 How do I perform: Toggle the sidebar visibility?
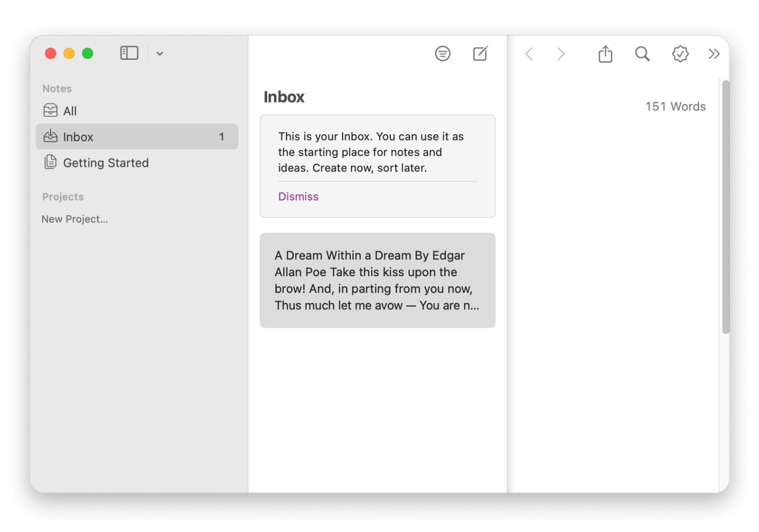[x=128, y=53]
